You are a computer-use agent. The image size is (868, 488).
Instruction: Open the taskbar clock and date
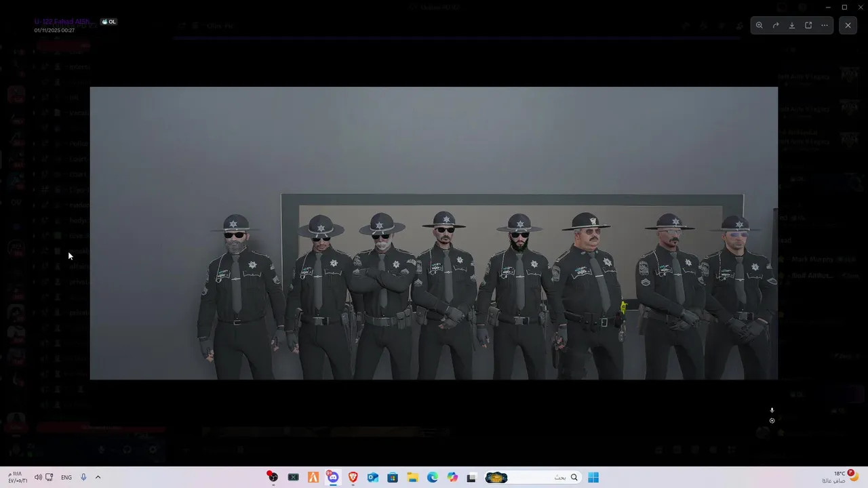pyautogui.click(x=18, y=477)
